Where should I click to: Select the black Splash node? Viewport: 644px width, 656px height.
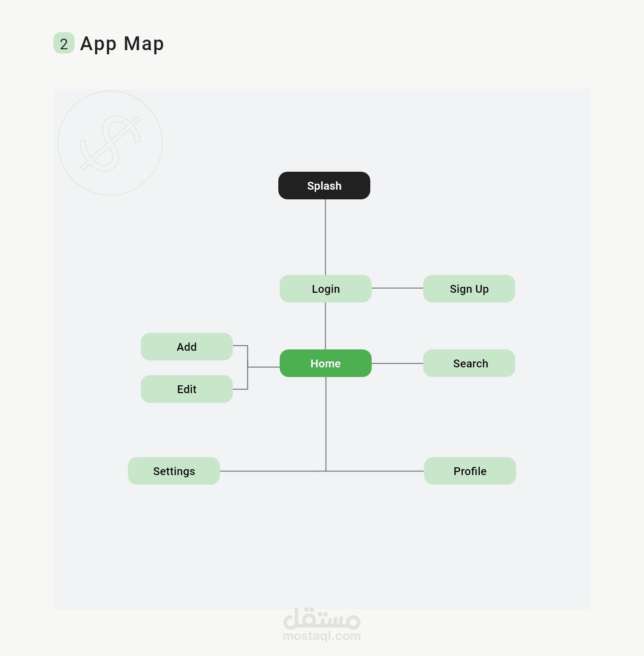click(x=324, y=186)
